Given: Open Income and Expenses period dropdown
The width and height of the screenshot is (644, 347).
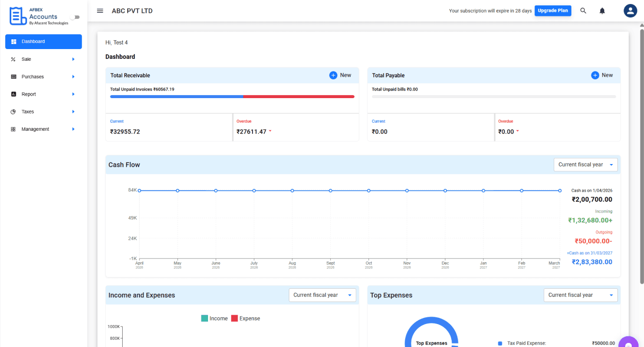Looking at the screenshot, I should (323, 295).
